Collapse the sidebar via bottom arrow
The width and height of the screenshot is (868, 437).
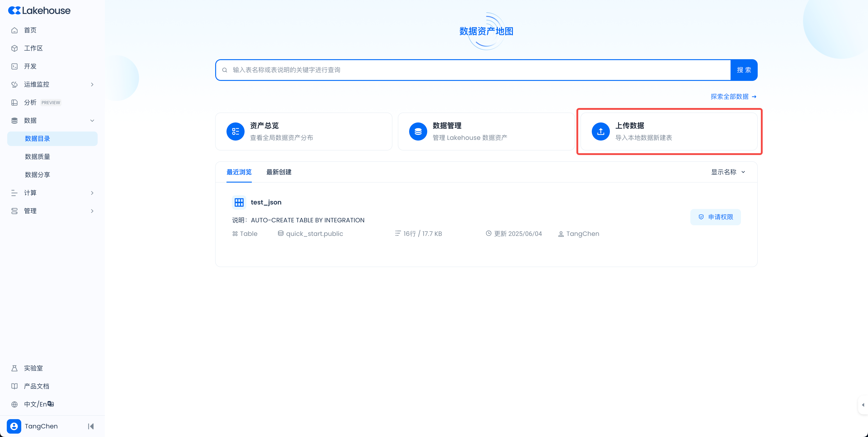click(91, 426)
